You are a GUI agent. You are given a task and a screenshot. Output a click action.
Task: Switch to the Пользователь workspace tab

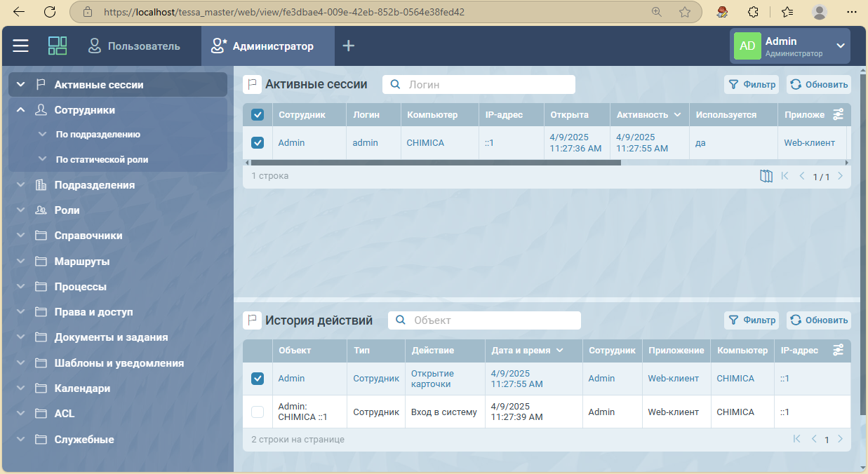(x=134, y=46)
